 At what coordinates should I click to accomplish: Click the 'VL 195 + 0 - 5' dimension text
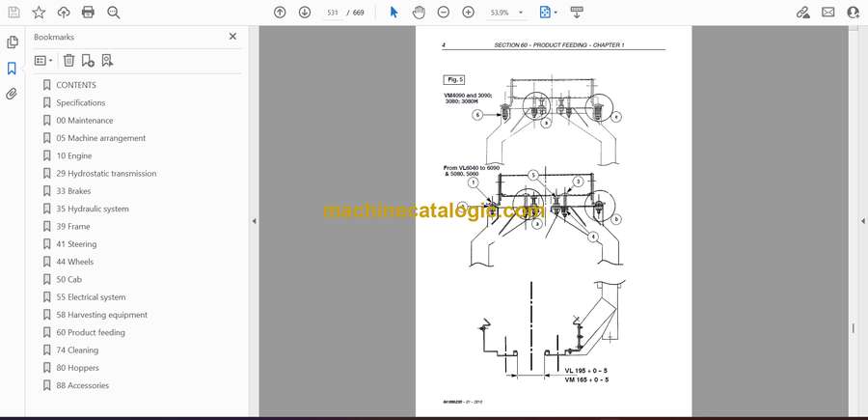click(x=586, y=370)
